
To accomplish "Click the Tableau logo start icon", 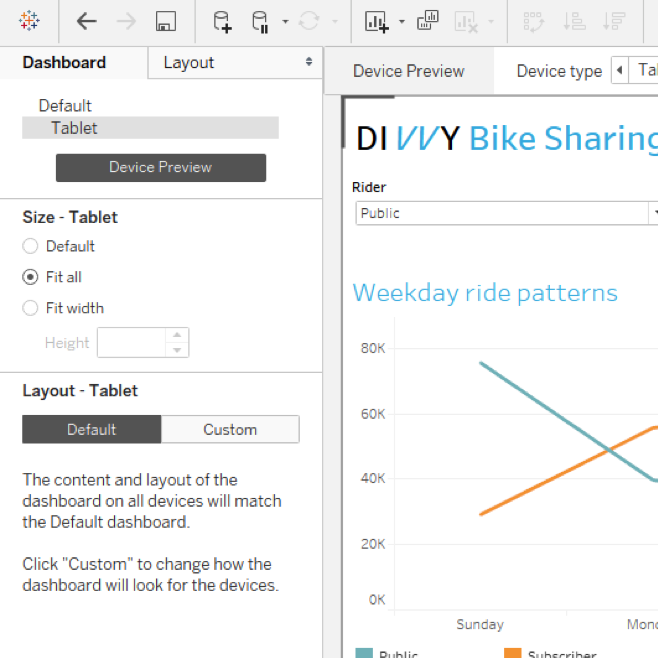I will (30, 21).
